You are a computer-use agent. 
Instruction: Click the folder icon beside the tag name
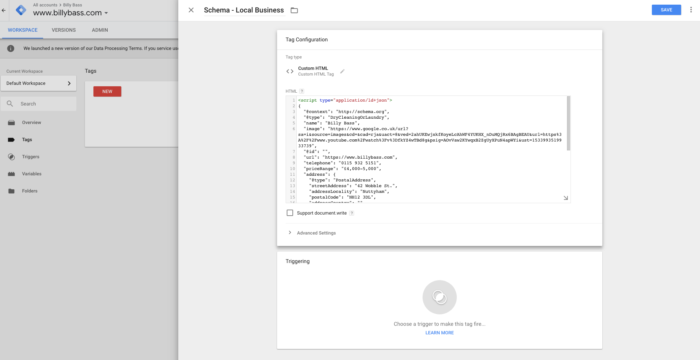[x=294, y=10]
